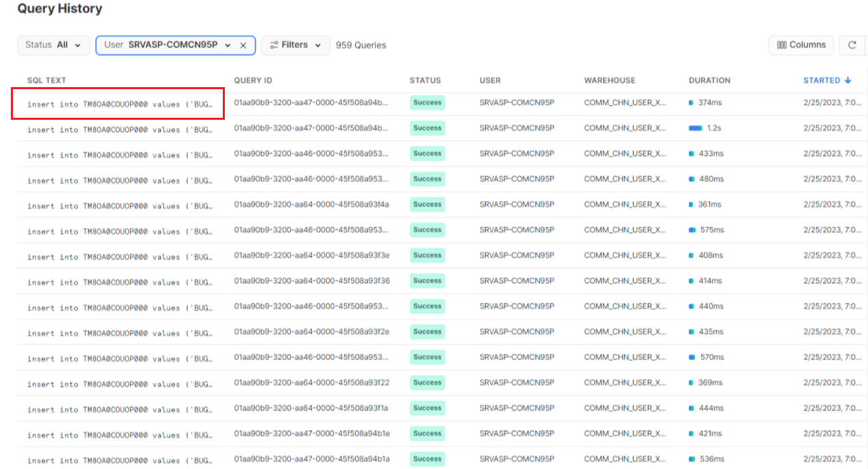Click the 1.2s duration bar
The height and width of the screenshot is (469, 868).
tap(695, 128)
